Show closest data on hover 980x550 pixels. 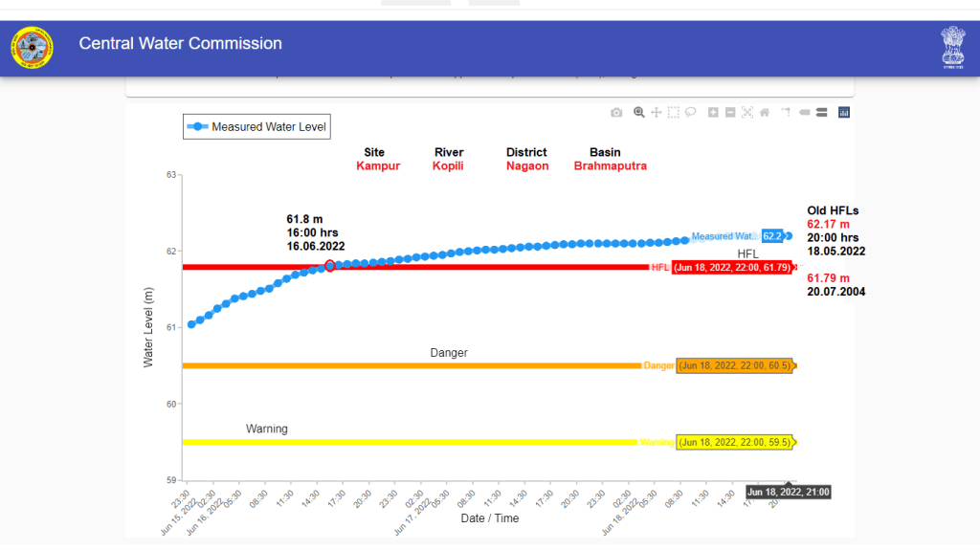pyautogui.click(x=805, y=113)
